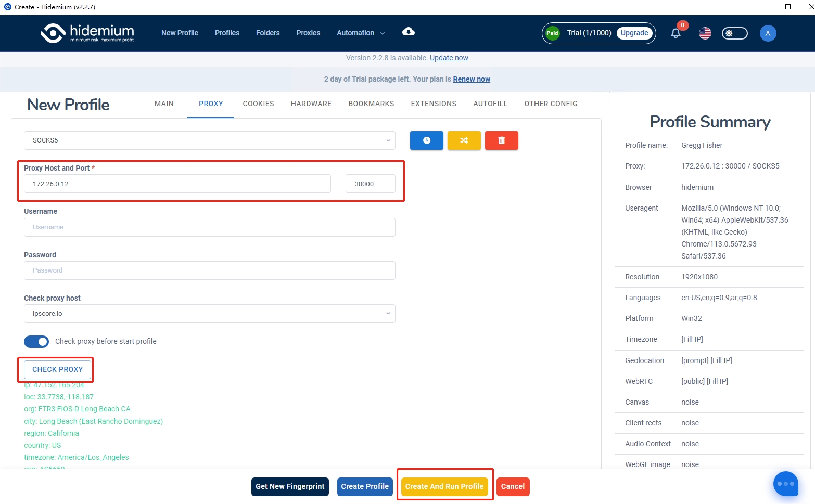This screenshot has height=504, width=815.
Task: Expand the SOCKS5 proxy type dropdown
Action: (x=209, y=140)
